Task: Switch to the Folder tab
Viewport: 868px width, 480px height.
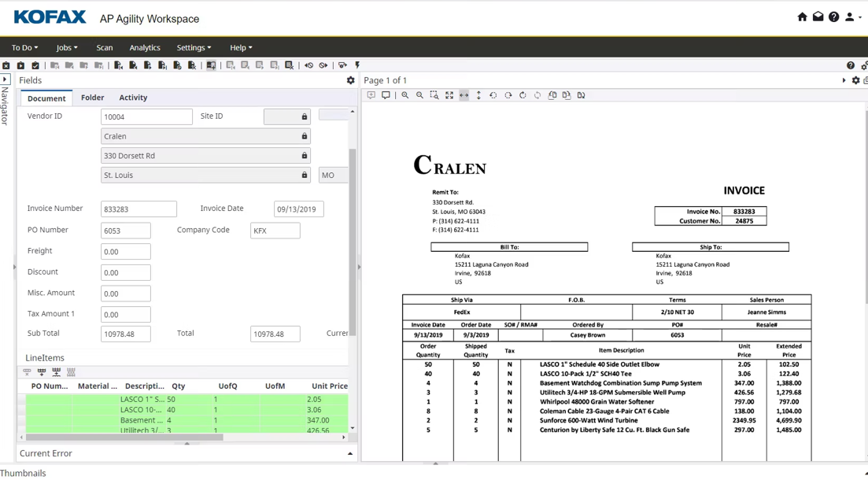Action: point(92,98)
